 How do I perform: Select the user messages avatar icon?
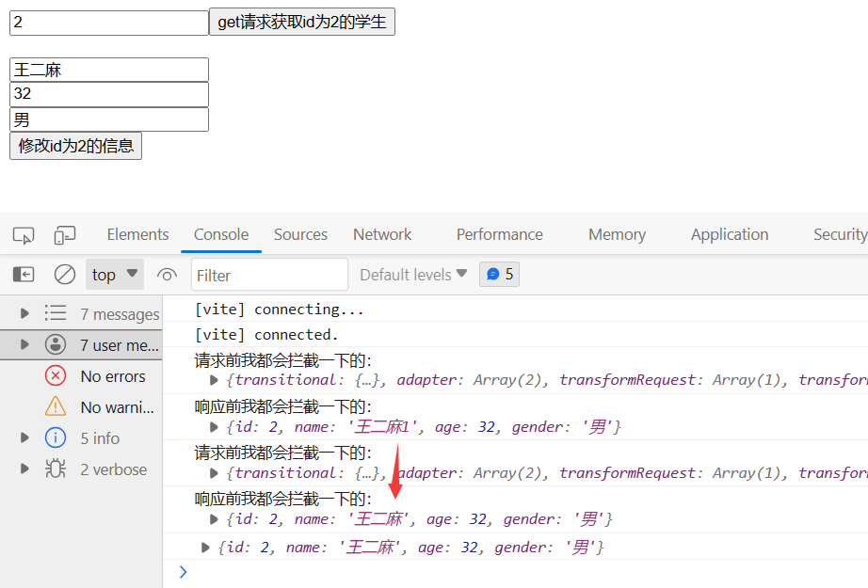(x=56, y=344)
